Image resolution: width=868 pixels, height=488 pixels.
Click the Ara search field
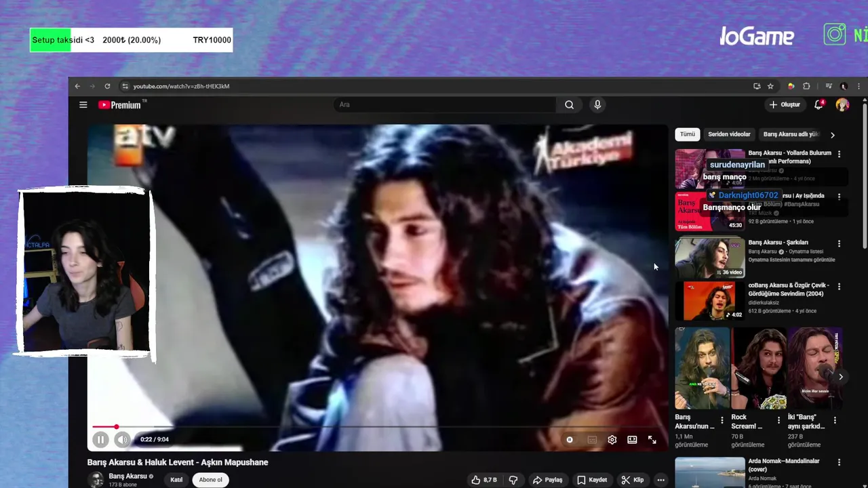(444, 104)
